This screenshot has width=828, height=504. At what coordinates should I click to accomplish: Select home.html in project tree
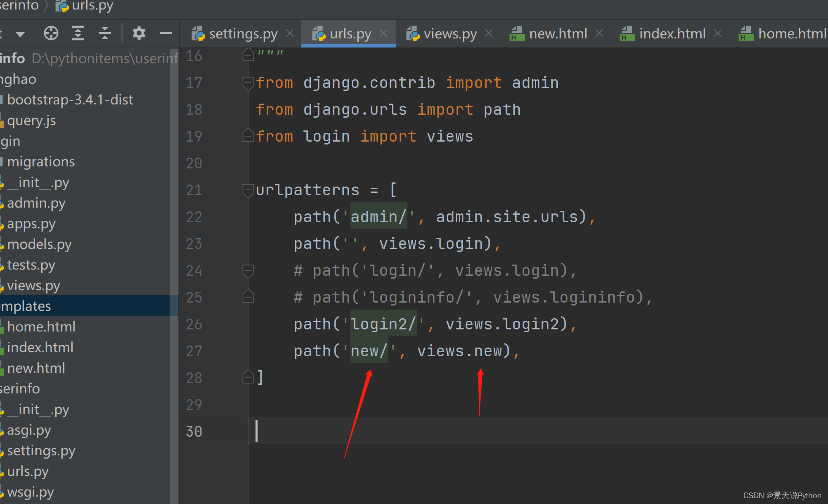[x=41, y=327]
